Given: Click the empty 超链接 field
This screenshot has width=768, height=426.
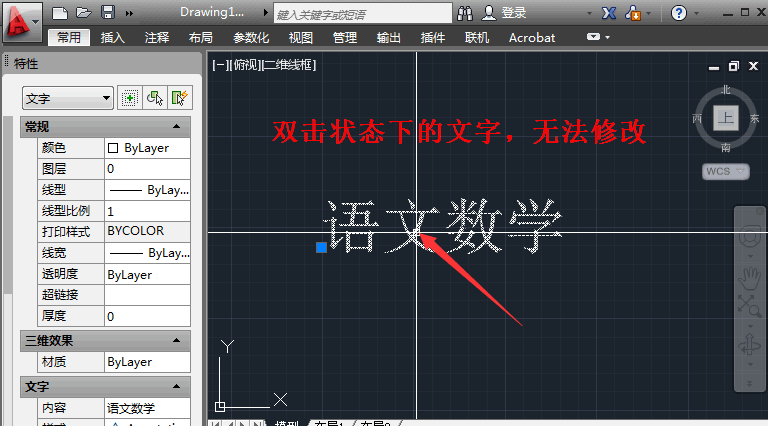Looking at the screenshot, I should (147, 295).
